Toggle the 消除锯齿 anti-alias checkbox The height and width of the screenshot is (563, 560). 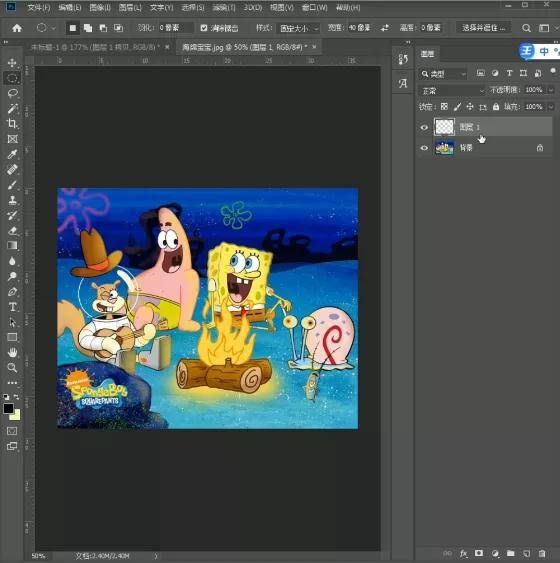click(204, 28)
